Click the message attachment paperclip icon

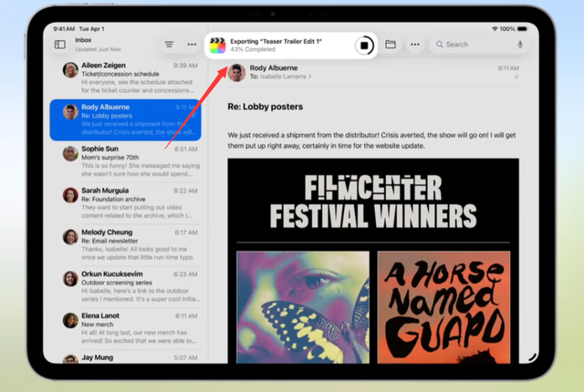pos(516,77)
